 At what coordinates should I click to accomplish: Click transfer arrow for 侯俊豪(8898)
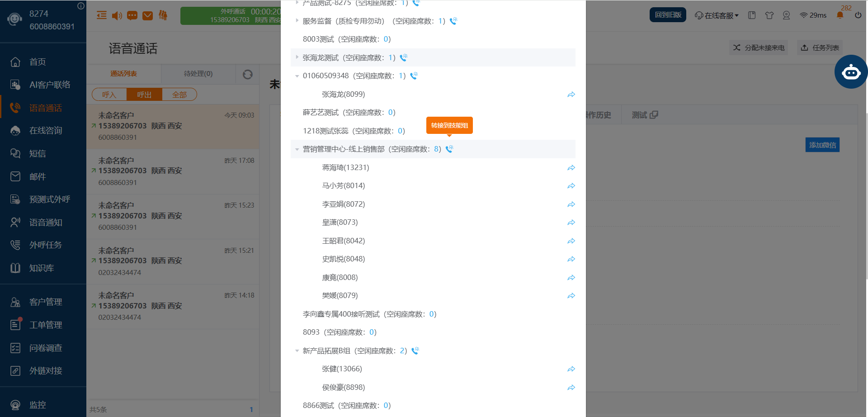point(571,388)
